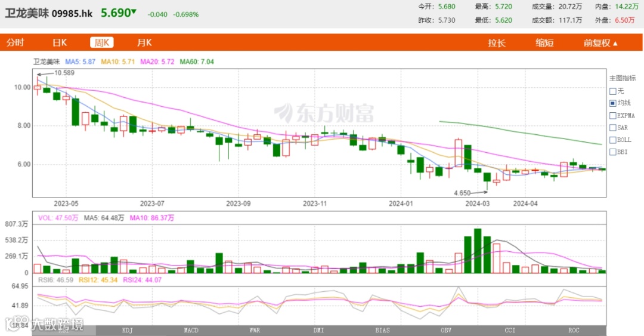644x336 pixels.
Task: Select the 周K weekly chart tab
Action: [102, 43]
